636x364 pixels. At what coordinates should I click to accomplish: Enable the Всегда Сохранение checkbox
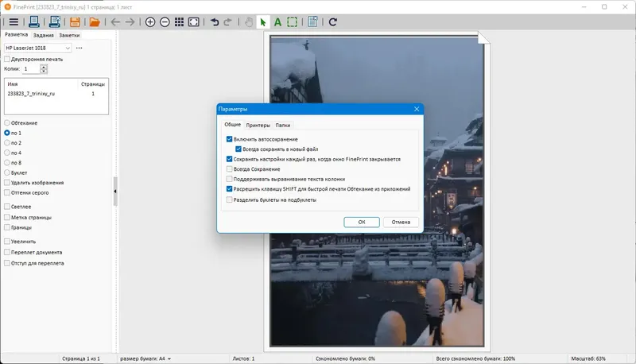(x=230, y=169)
